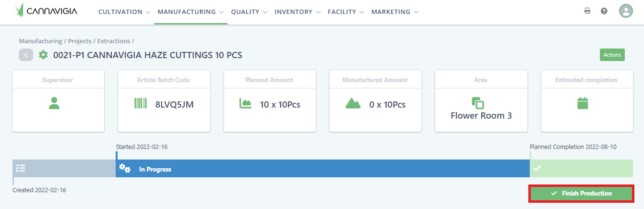Click the calendar icon in Estimated completion
Screen dimensions: 644x209
coord(583,103)
